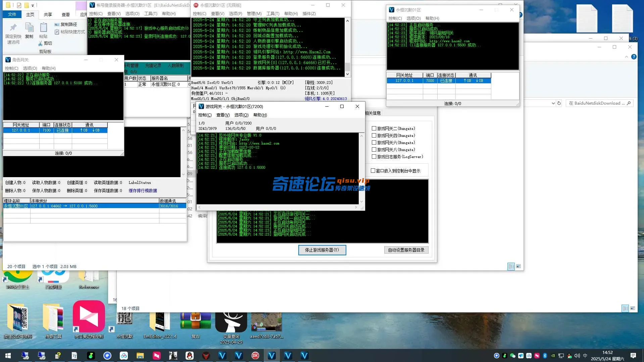Click the QQ penguin icon in taskbar
This screenshot has height=362, width=644.
tap(190, 356)
